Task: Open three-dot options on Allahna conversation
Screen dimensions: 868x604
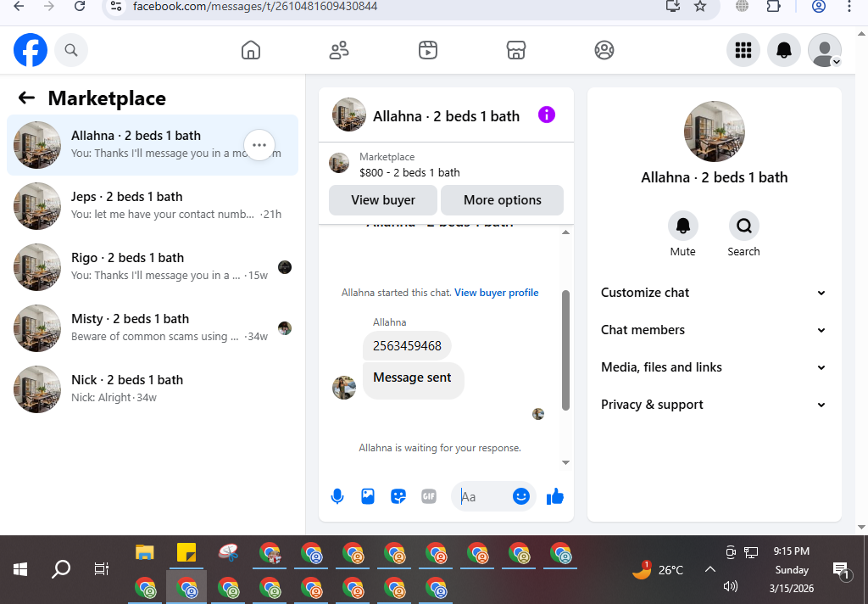Action: [259, 145]
